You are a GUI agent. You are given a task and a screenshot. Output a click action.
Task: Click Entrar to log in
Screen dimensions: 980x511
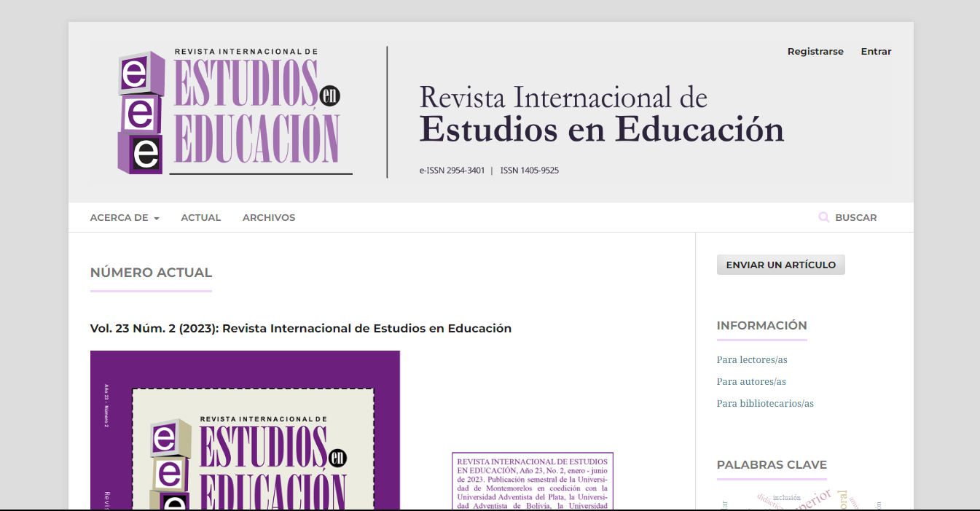point(876,51)
